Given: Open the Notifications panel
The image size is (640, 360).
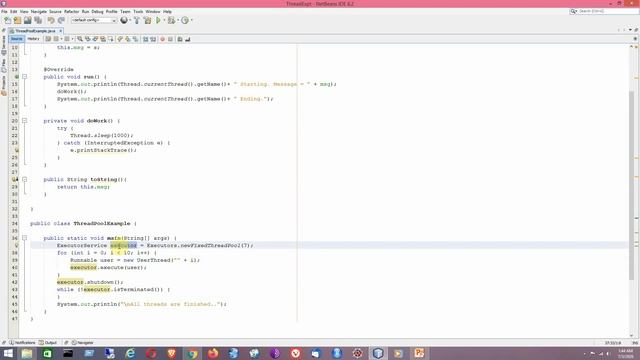Looking at the screenshot, I should (x=22, y=343).
